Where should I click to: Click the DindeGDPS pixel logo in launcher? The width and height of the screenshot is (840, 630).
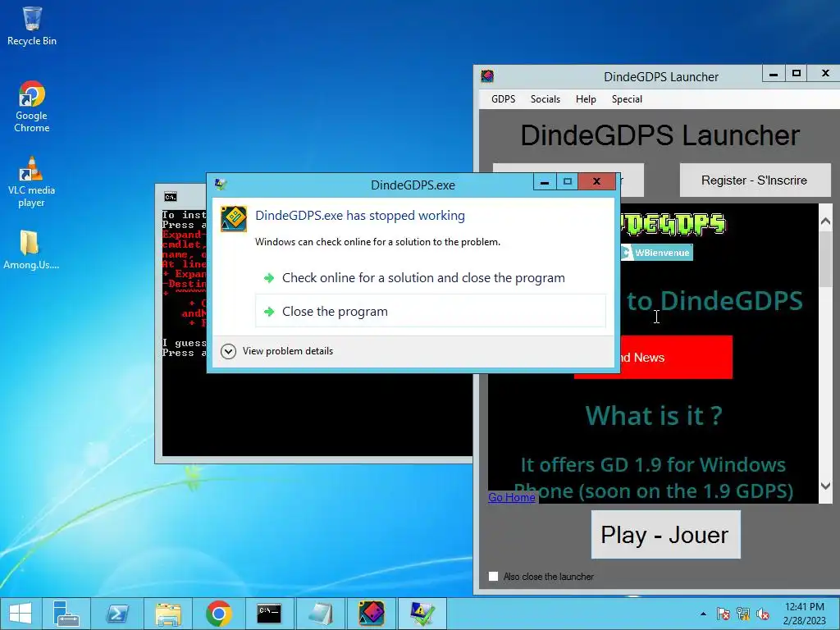click(673, 225)
